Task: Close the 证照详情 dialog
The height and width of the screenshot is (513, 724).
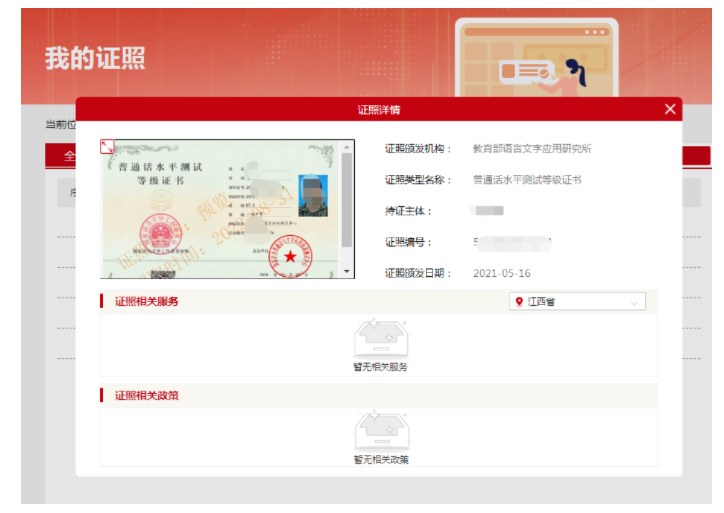Action: [670, 109]
